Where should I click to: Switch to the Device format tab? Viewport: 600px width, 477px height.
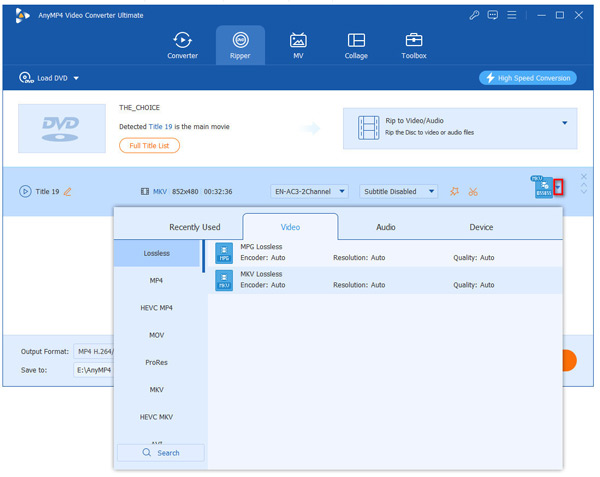(481, 227)
